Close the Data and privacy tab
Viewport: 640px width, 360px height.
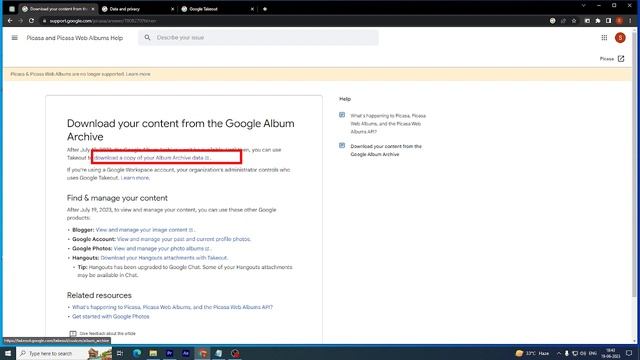click(172, 9)
